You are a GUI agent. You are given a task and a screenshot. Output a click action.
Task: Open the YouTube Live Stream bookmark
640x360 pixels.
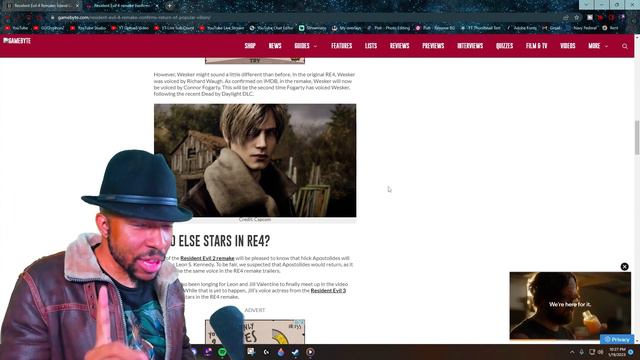[221, 28]
